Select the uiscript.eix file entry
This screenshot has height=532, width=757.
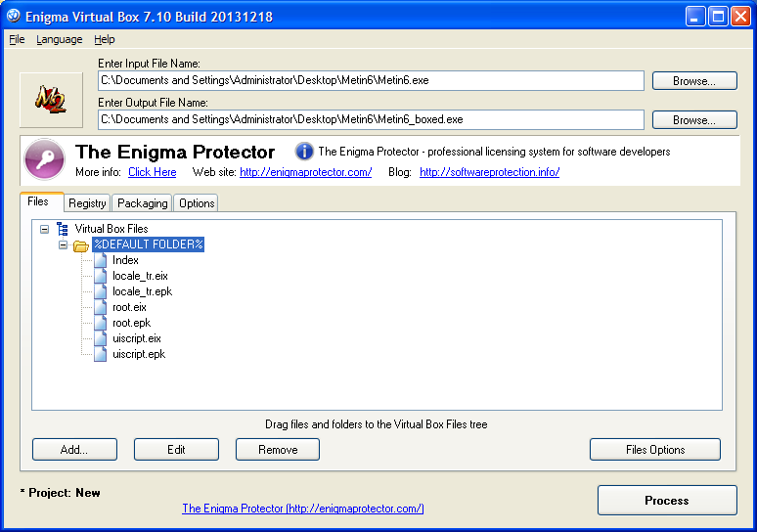[x=137, y=338]
